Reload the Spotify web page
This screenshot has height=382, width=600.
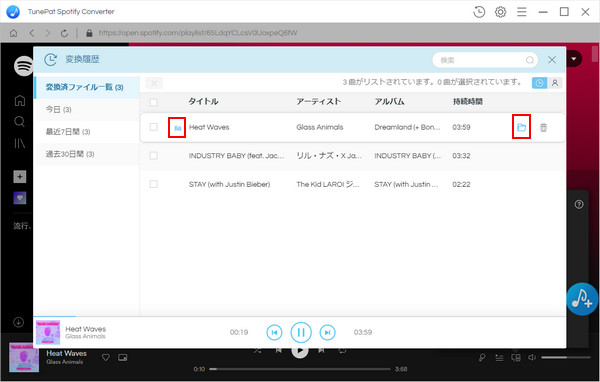coord(64,33)
